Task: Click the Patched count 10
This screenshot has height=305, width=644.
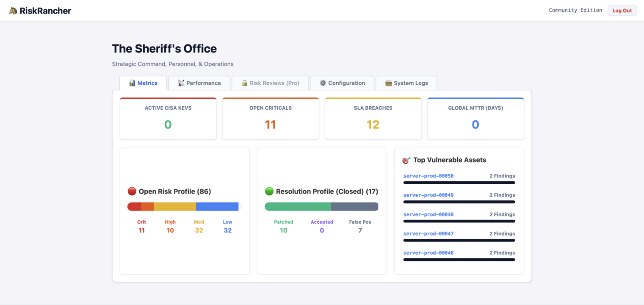Action: tap(284, 230)
